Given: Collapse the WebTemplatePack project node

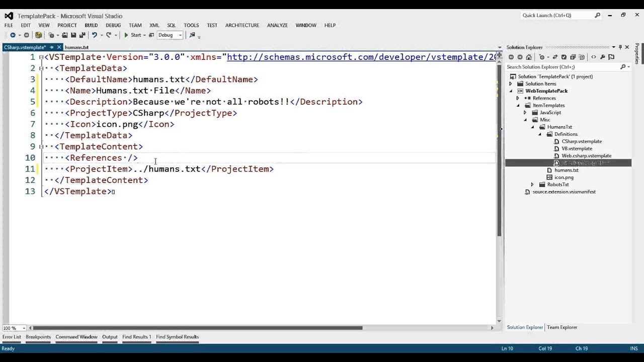Looking at the screenshot, I should click(x=511, y=91).
